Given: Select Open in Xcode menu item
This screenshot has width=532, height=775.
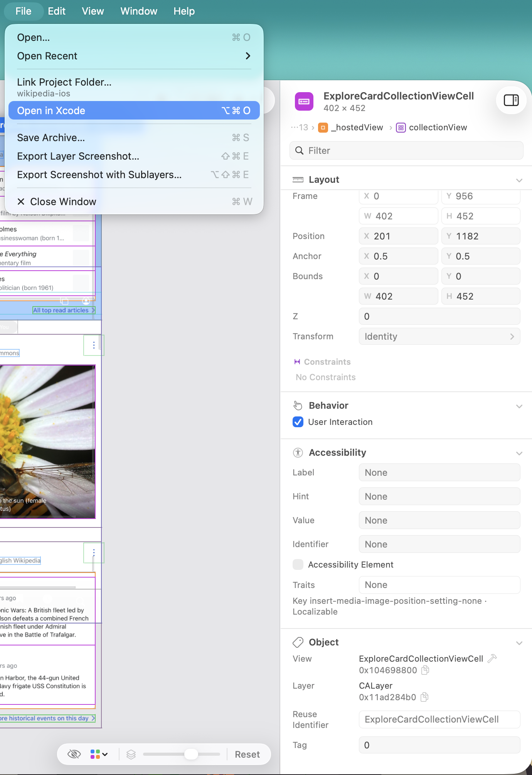Looking at the screenshot, I should coord(134,111).
